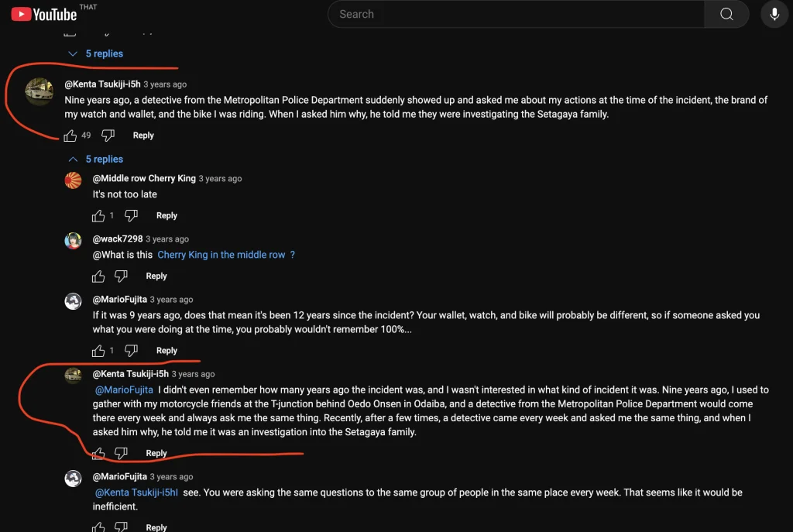Collapse the 5 replies thread under Kenta
Screen dimensions: 793x532
pos(96,159)
